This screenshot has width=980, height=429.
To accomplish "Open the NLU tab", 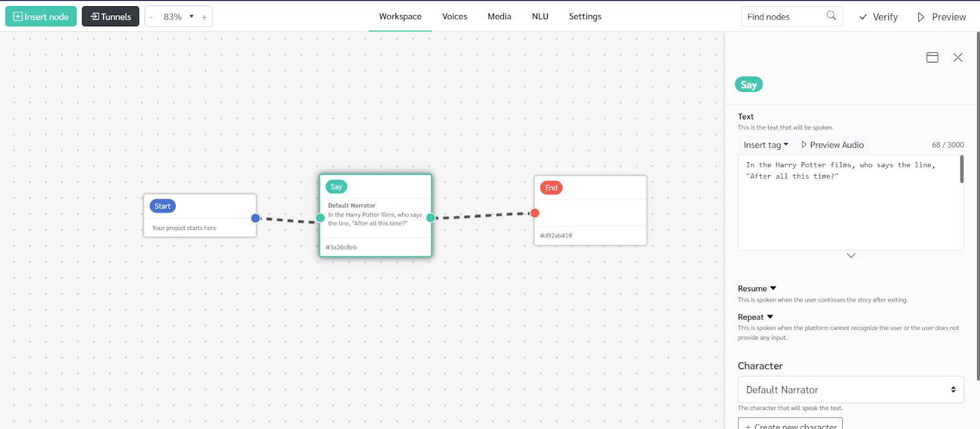I will click(x=540, y=17).
